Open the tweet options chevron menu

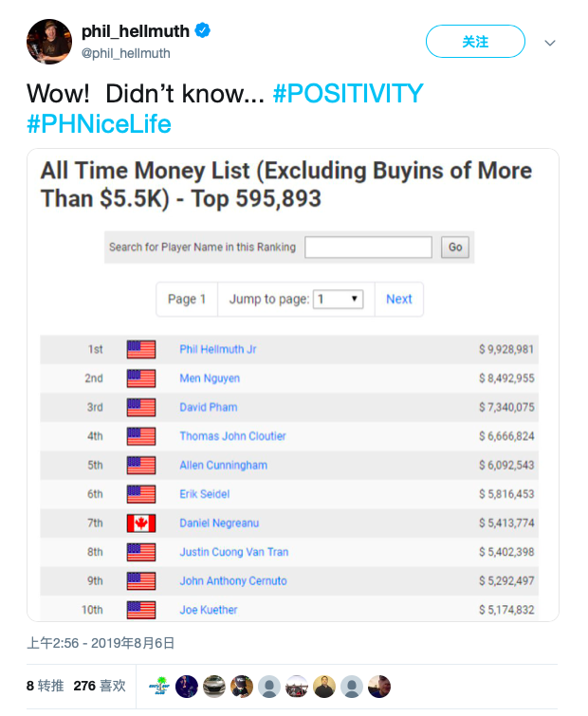pyautogui.click(x=550, y=43)
